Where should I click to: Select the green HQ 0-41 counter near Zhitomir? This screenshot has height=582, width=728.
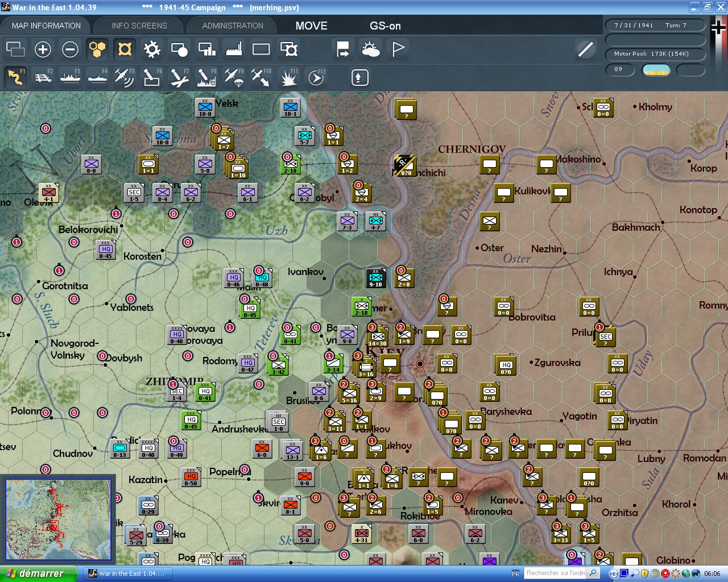[205, 392]
